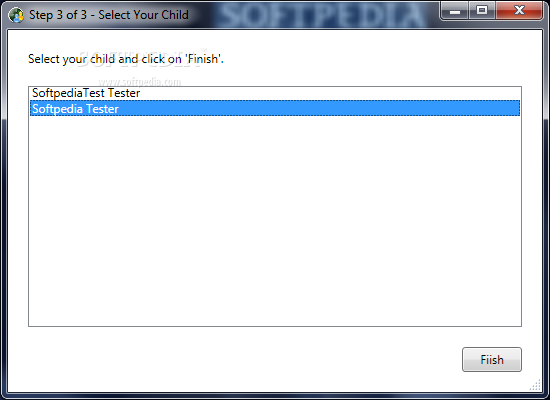Viewport: 550px width, 400px height.
Task: Click the blank title bar area beside Softpedia
Action: point(203,15)
